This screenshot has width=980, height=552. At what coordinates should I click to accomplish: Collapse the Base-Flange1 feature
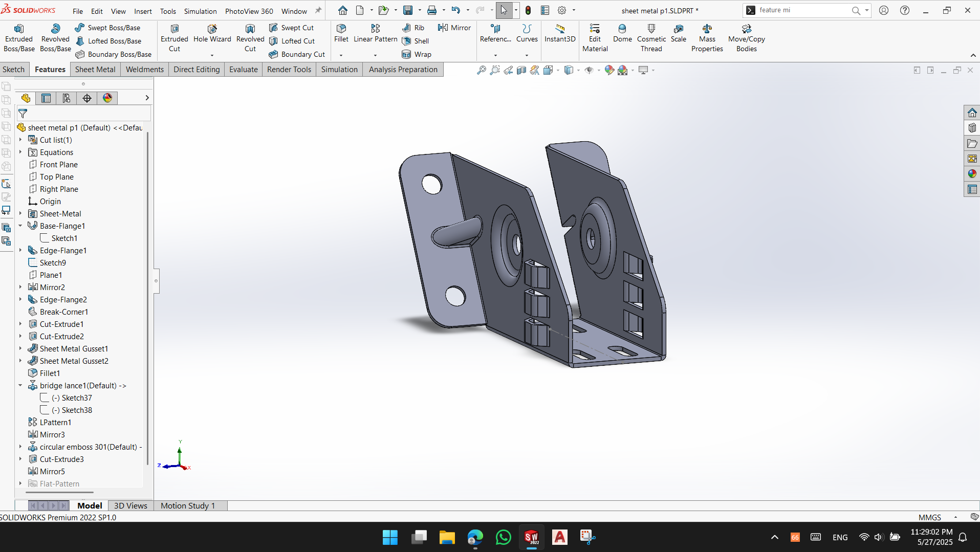(20, 226)
